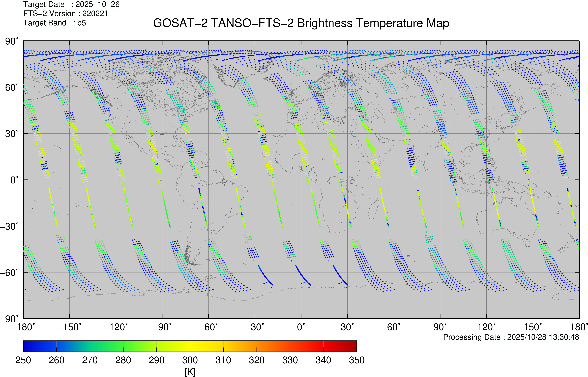
Task: Click the −90° longitude axis label
Action: pos(162,327)
